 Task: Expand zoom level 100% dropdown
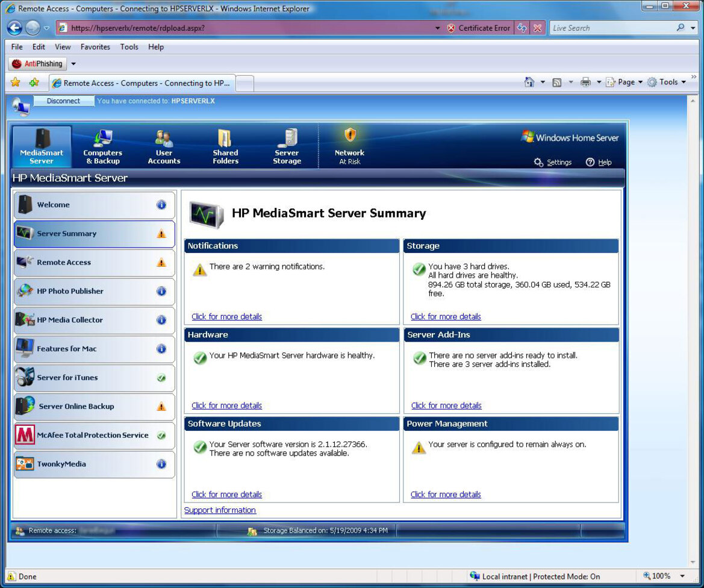[682, 577]
